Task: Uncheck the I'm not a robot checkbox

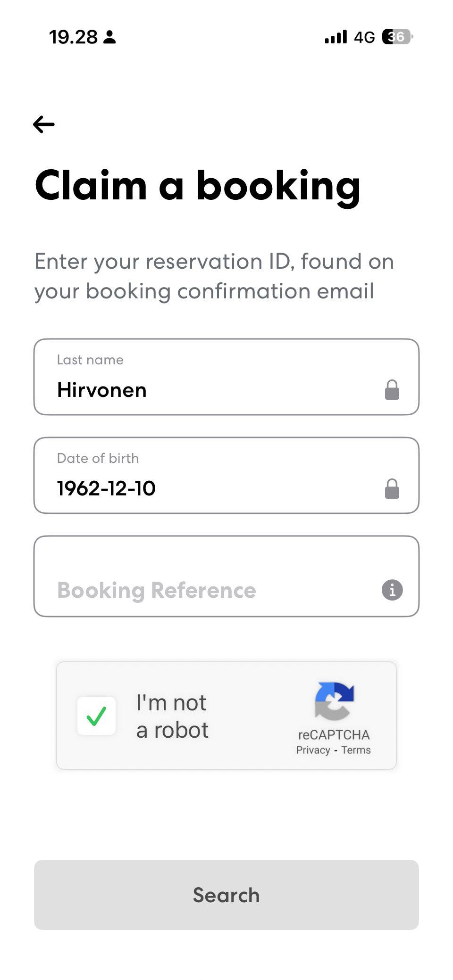Action: coord(97,716)
